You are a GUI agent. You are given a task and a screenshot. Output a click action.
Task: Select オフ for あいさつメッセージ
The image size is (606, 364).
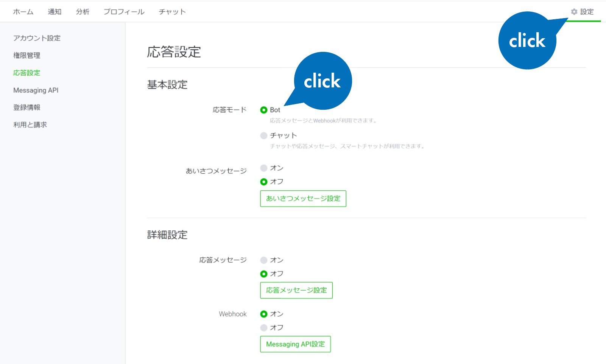point(264,182)
